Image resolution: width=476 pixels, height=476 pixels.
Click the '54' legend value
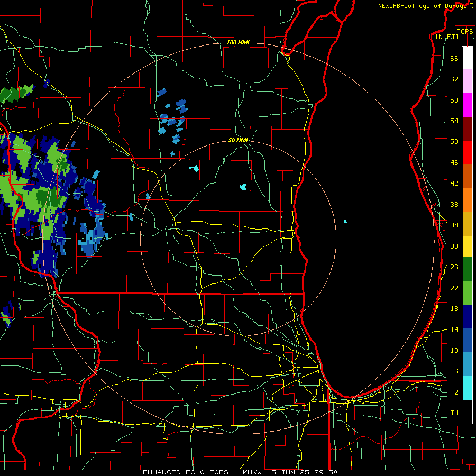point(454,121)
